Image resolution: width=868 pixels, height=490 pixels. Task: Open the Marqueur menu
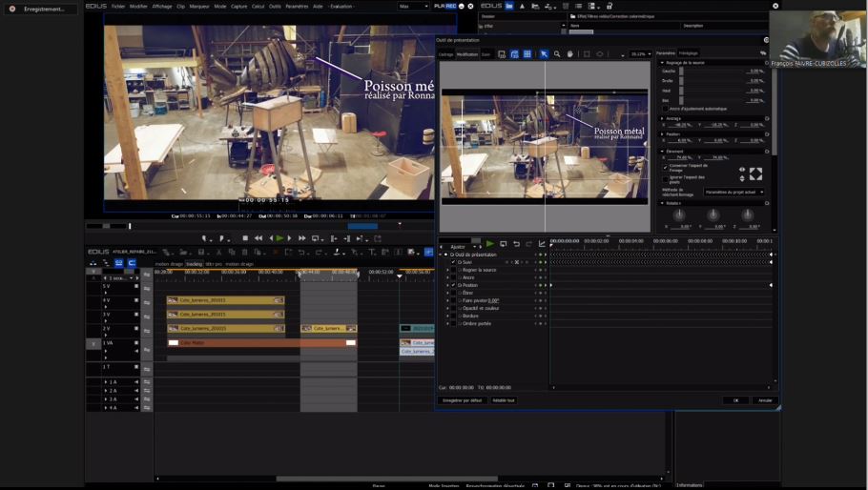[199, 6]
